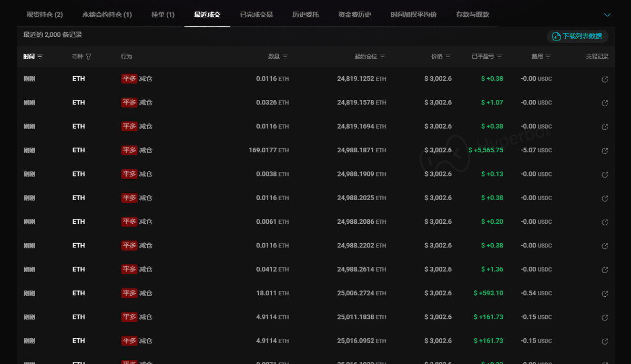Switch to the 已完成交易 tab
Screen dimensions: 631x364
pyautogui.click(x=257, y=15)
